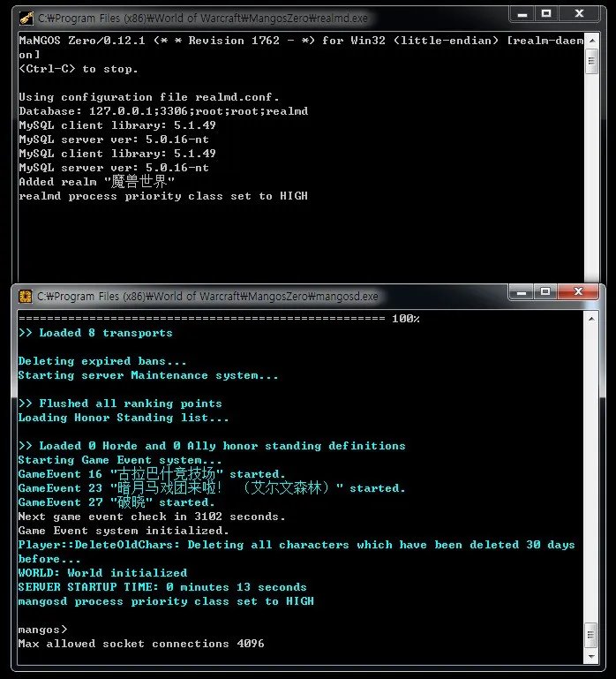The height and width of the screenshot is (679, 616).
Task: Click 'Max allowed socket connections 4096' line
Action: pyautogui.click(x=141, y=644)
